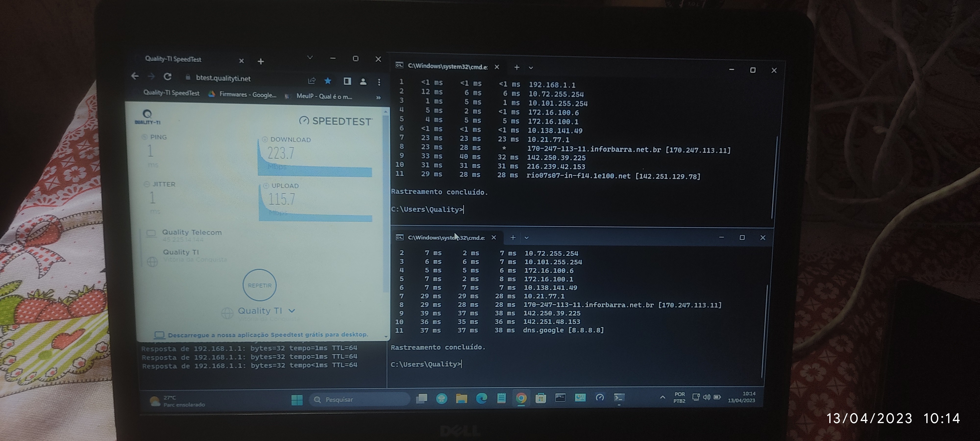Open the Chrome profile icon
This screenshot has width=980, height=441.
pos(363,81)
